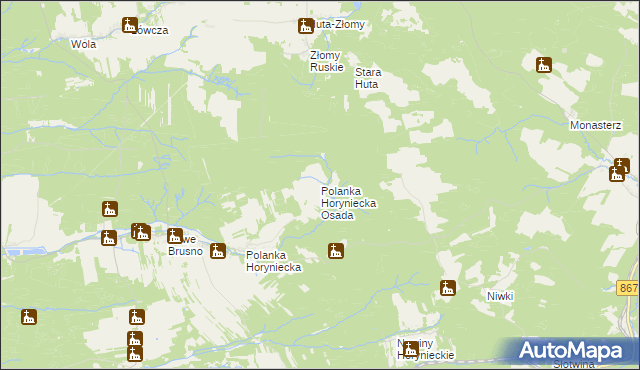Viewport: 640px width, 370px height.
Task: Select the Złomy Ruskie label
Action: (327, 61)
